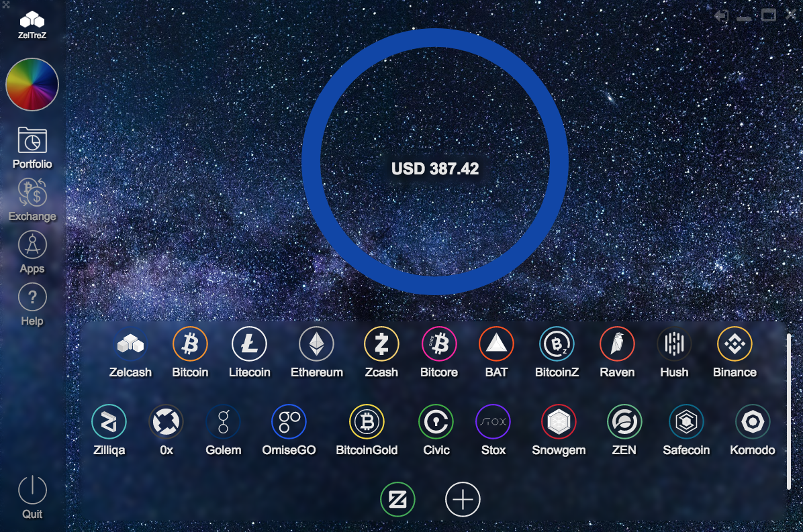The width and height of the screenshot is (803, 532).
Task: Open the Zelcash coin wallet
Action: tap(130, 353)
